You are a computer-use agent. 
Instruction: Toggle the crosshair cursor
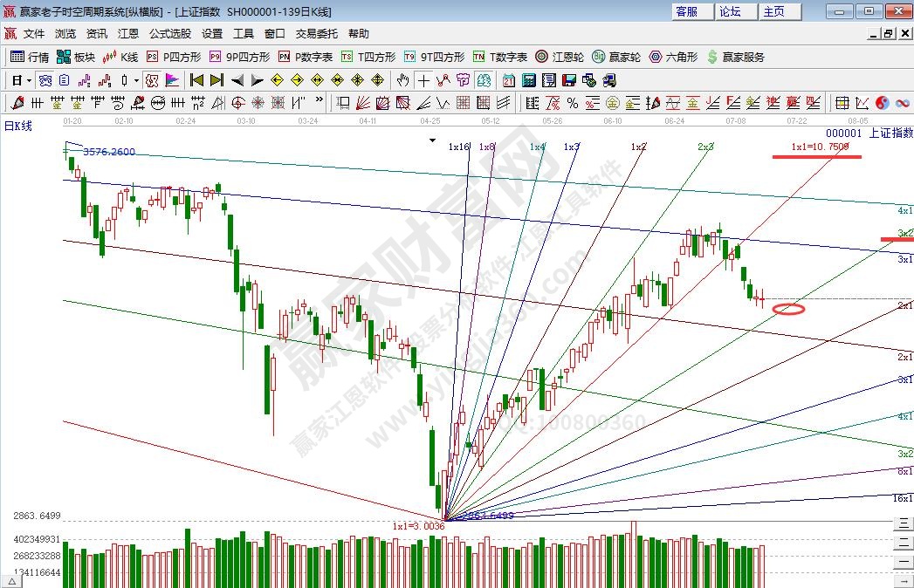pyautogui.click(x=423, y=80)
